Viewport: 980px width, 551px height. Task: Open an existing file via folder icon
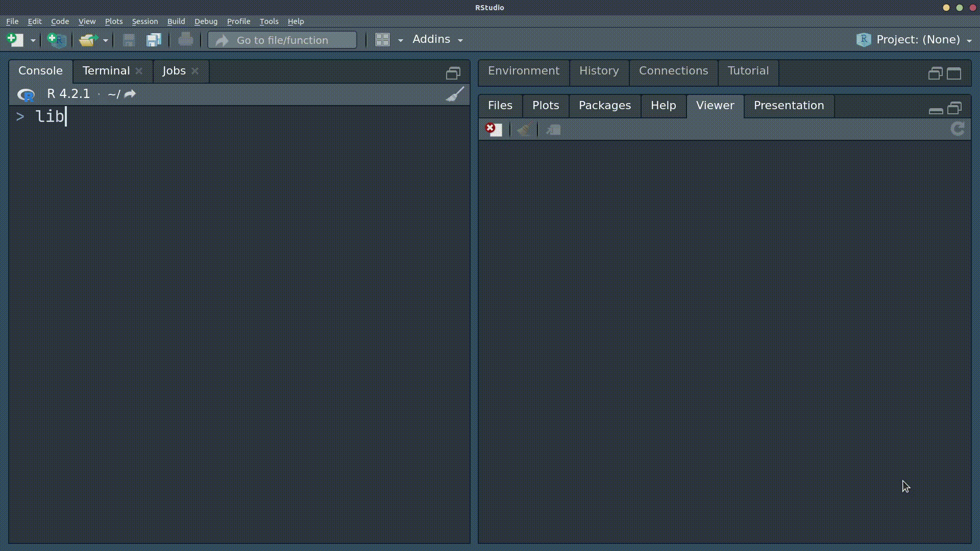point(87,40)
